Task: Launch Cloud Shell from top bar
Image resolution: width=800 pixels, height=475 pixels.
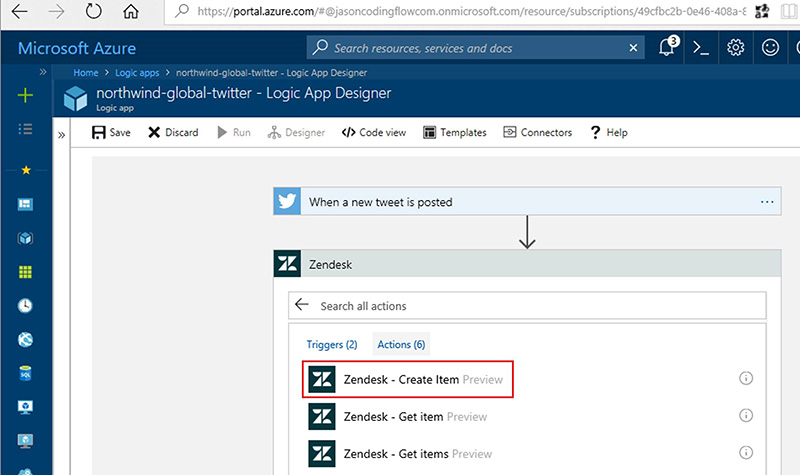Action: (702, 48)
